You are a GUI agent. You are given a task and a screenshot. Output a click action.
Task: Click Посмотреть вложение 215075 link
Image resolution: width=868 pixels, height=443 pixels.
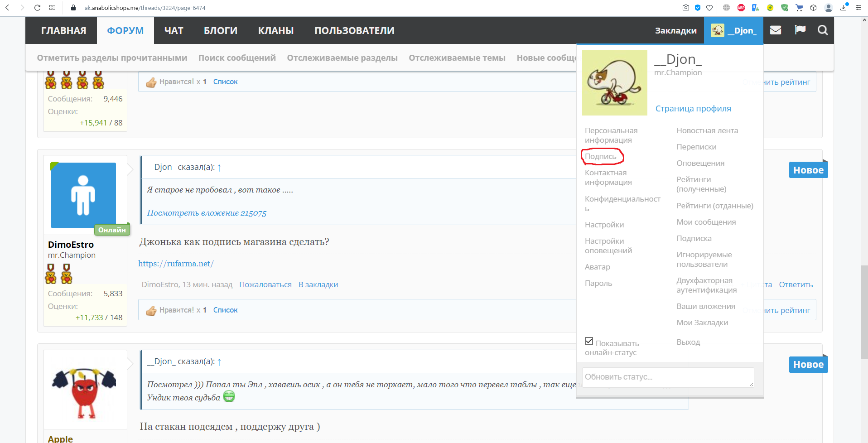(x=207, y=213)
